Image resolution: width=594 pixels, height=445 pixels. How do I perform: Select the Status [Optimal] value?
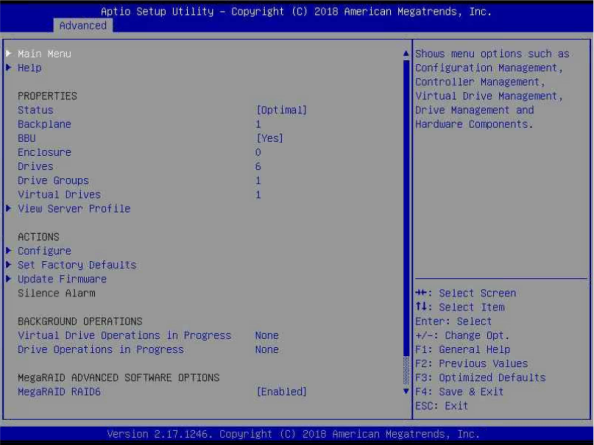point(281,110)
